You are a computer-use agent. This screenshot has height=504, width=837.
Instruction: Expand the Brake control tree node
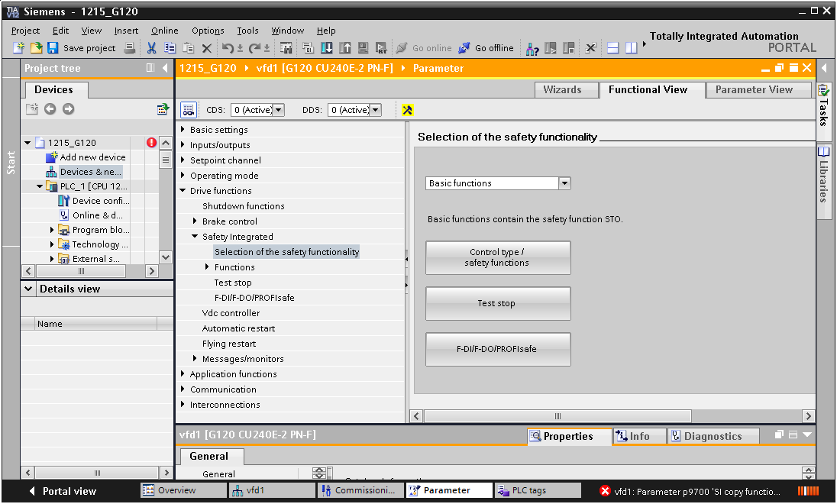point(196,221)
